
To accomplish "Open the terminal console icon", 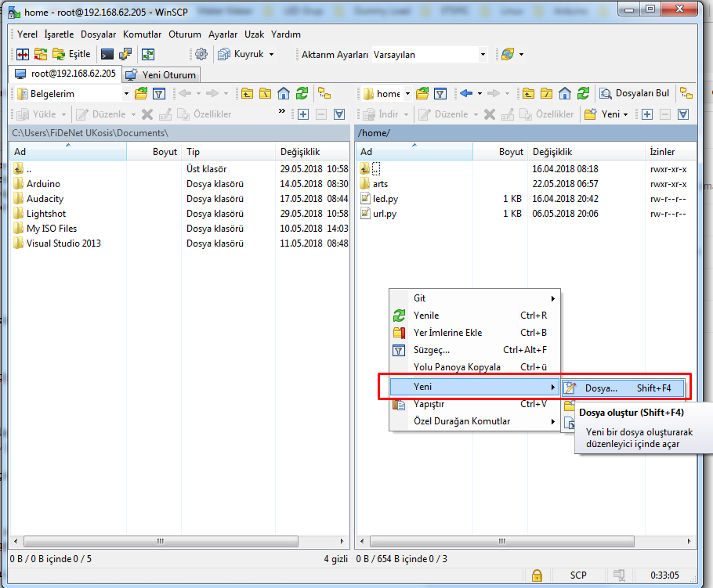I will [x=107, y=55].
